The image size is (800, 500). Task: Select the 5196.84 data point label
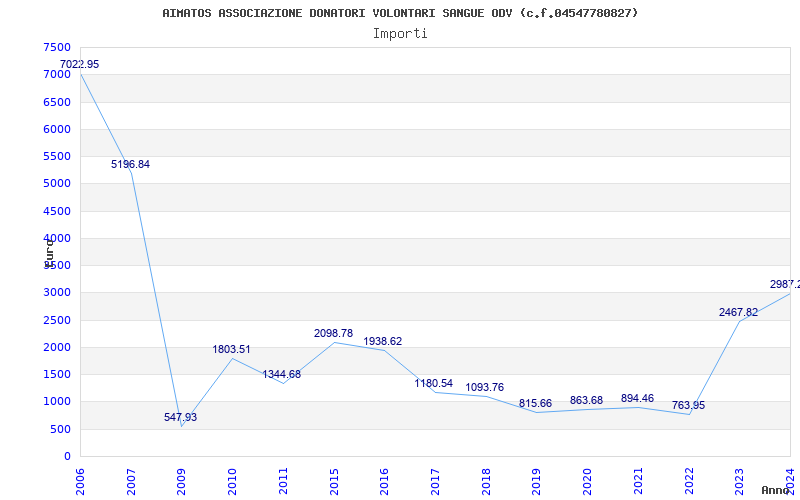pos(130,164)
